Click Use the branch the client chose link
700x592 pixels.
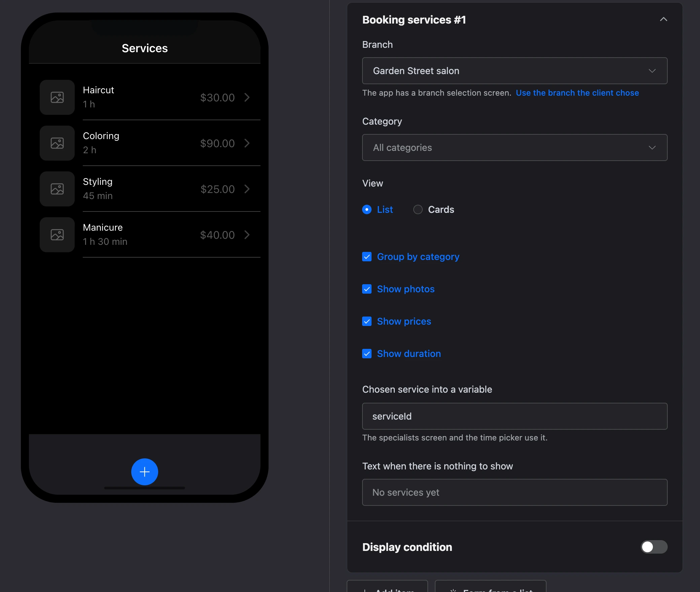pyautogui.click(x=577, y=93)
